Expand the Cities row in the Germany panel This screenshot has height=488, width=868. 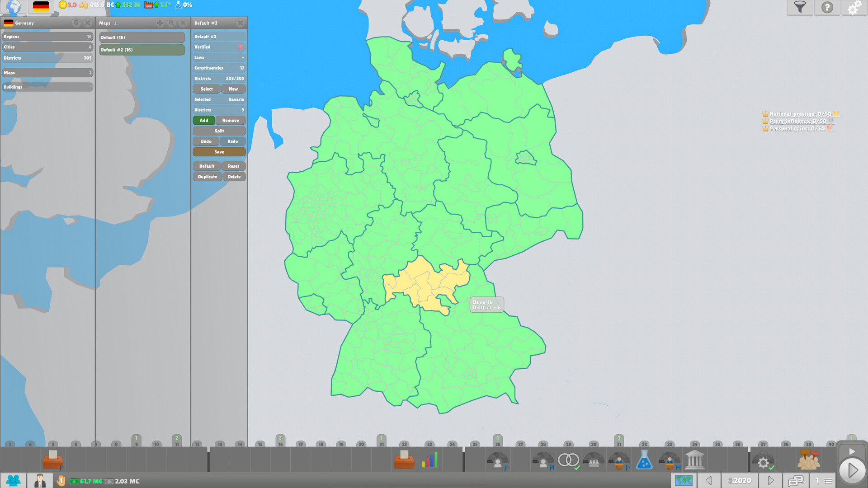pos(47,47)
